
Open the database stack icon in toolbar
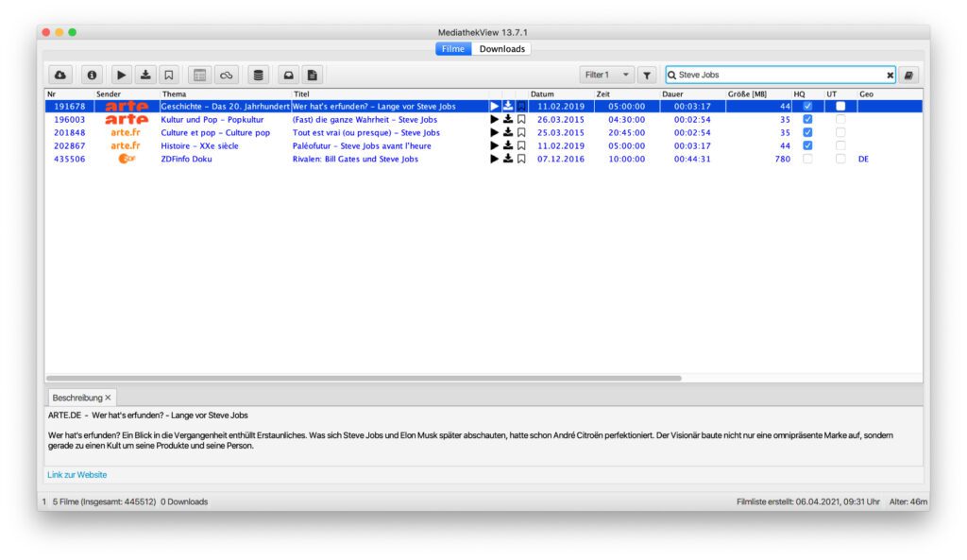pos(258,75)
